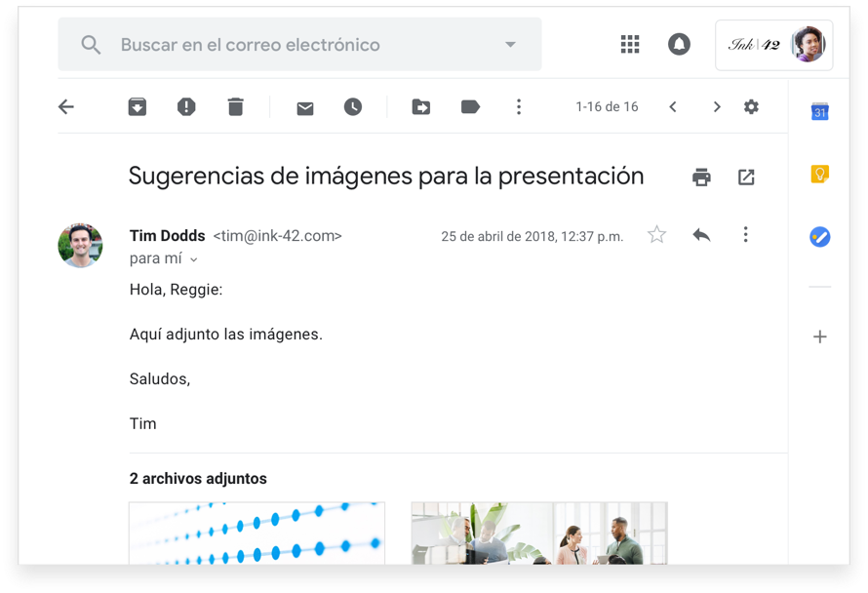Open the blue dotted image attachment

pos(256,533)
